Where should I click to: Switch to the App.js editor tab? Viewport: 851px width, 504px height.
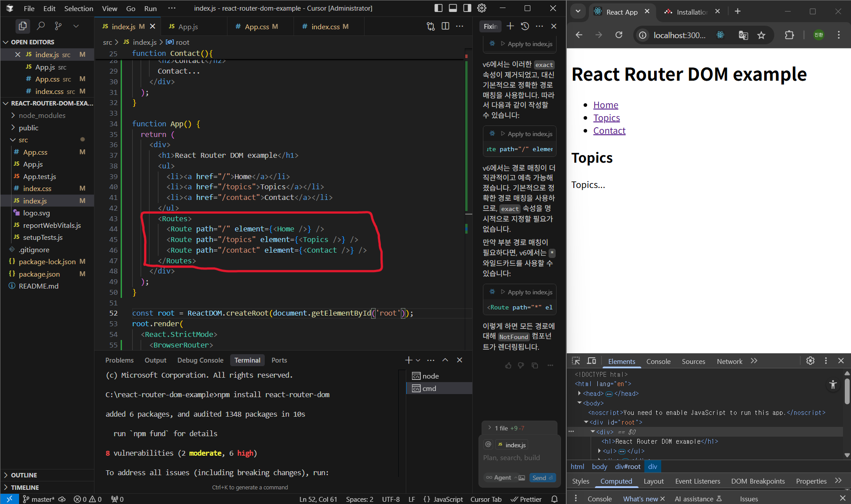188,27
